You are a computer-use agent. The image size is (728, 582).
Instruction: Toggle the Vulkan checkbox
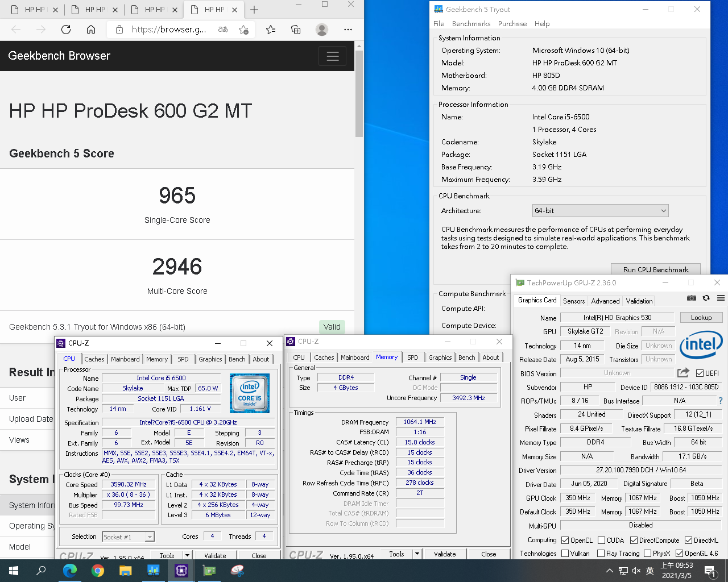point(565,553)
